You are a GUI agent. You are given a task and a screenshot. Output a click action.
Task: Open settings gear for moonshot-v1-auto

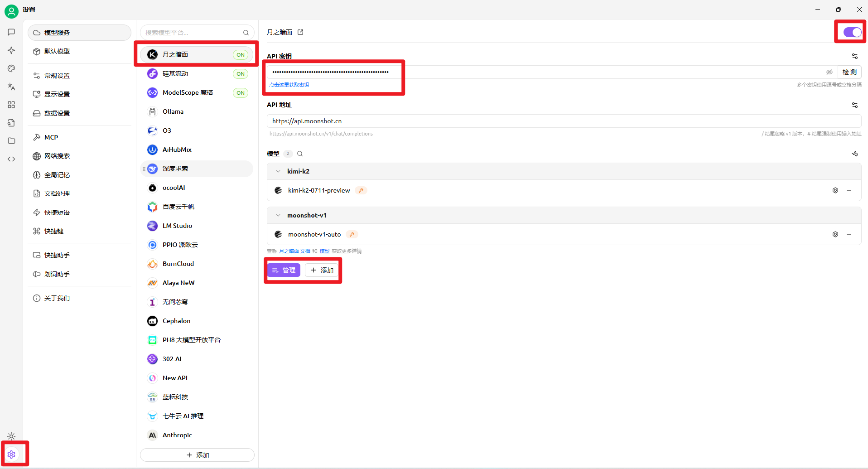tap(835, 234)
